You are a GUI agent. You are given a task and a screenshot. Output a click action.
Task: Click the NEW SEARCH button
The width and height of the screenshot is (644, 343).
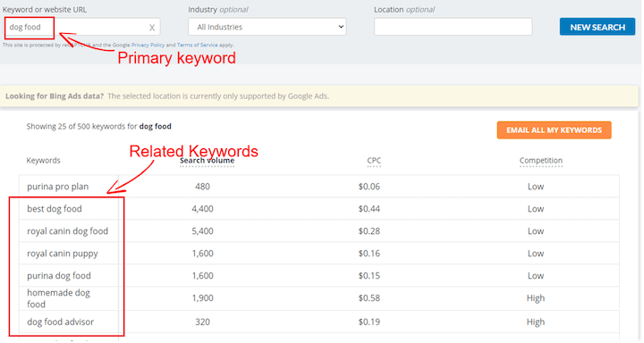[597, 27]
